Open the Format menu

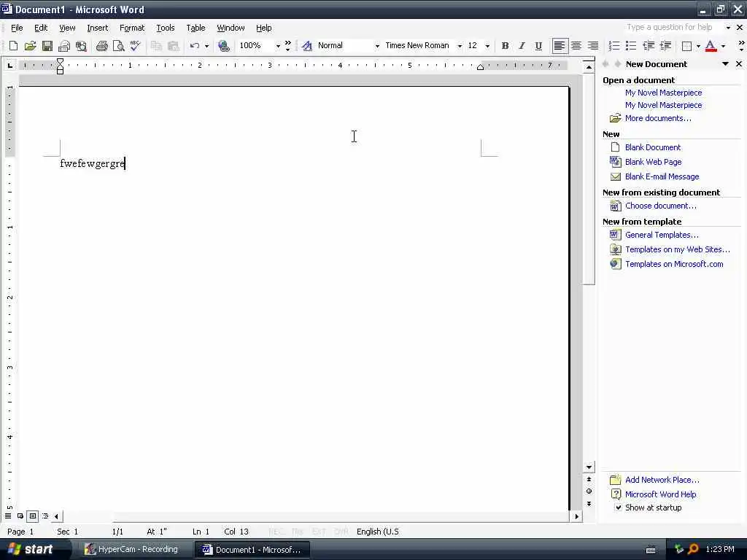132,28
